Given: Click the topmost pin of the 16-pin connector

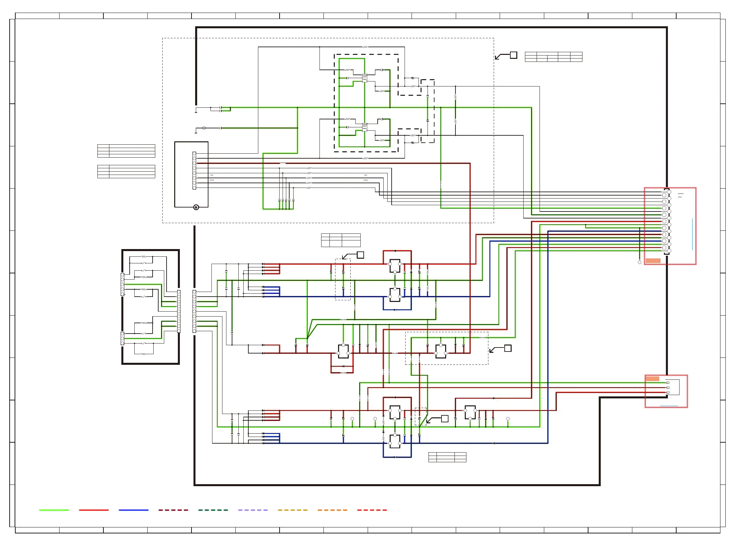Looking at the screenshot, I should coord(669,192).
